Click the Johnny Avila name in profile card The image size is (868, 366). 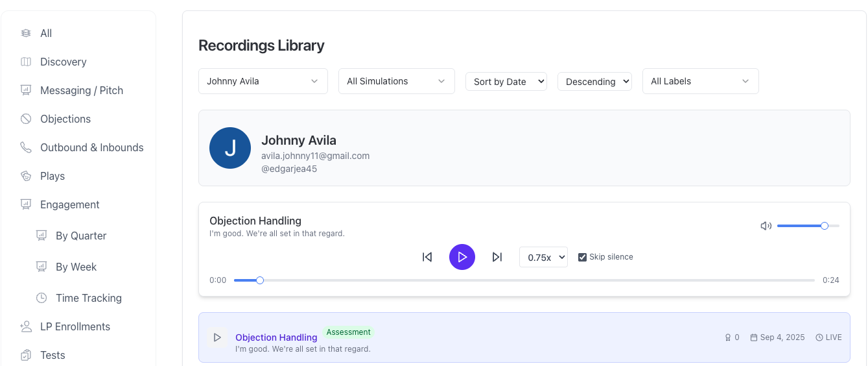tap(299, 140)
